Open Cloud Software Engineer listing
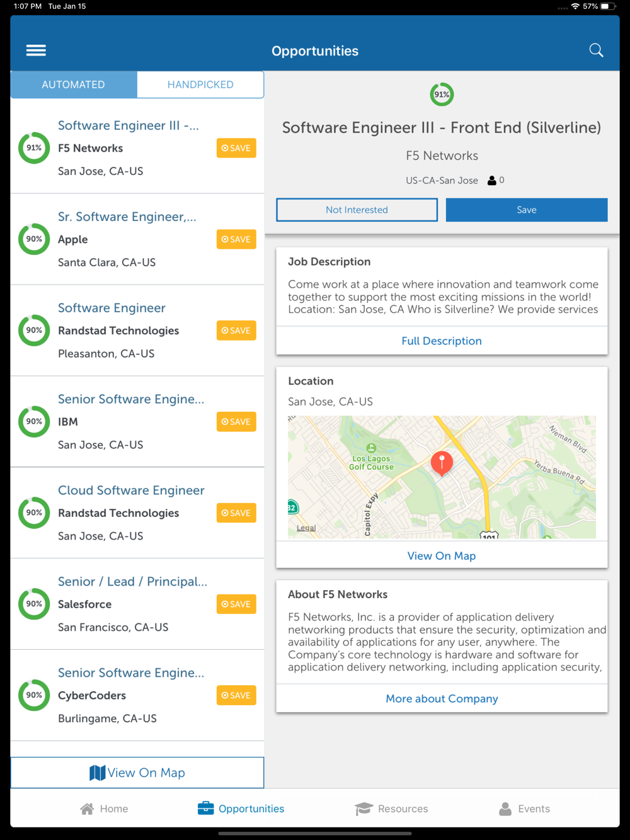Image resolution: width=630 pixels, height=840 pixels. pos(131,491)
